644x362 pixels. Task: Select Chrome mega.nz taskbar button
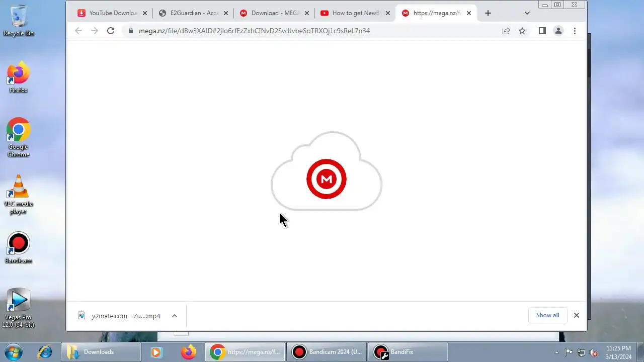pos(245,352)
